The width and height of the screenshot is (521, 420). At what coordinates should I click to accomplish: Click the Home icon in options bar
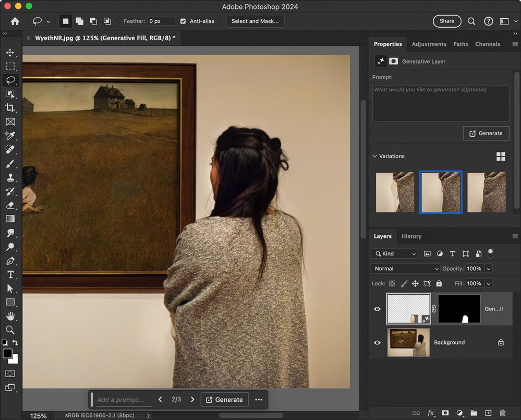[x=15, y=21]
